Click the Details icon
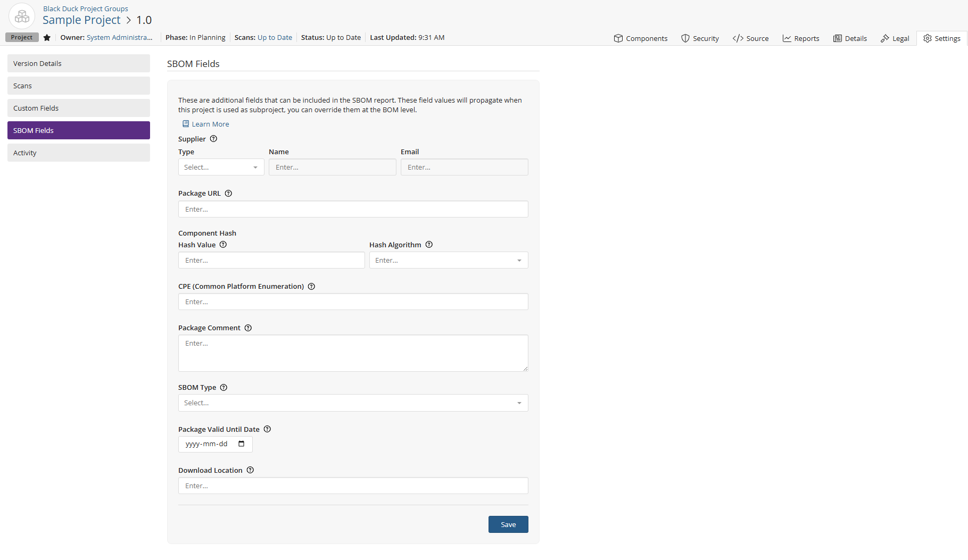This screenshot has width=968, height=560. (837, 38)
